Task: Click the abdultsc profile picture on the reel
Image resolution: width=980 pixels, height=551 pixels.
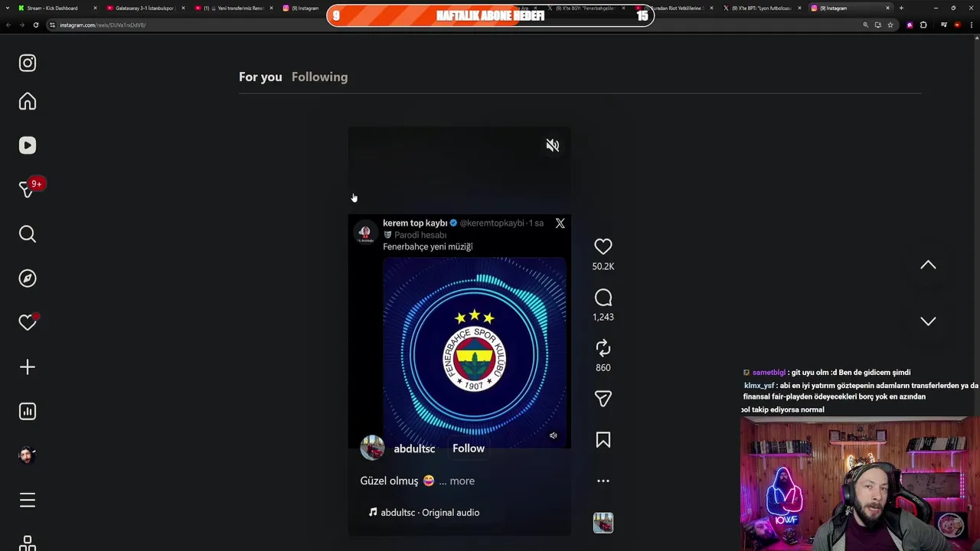Action: click(373, 448)
